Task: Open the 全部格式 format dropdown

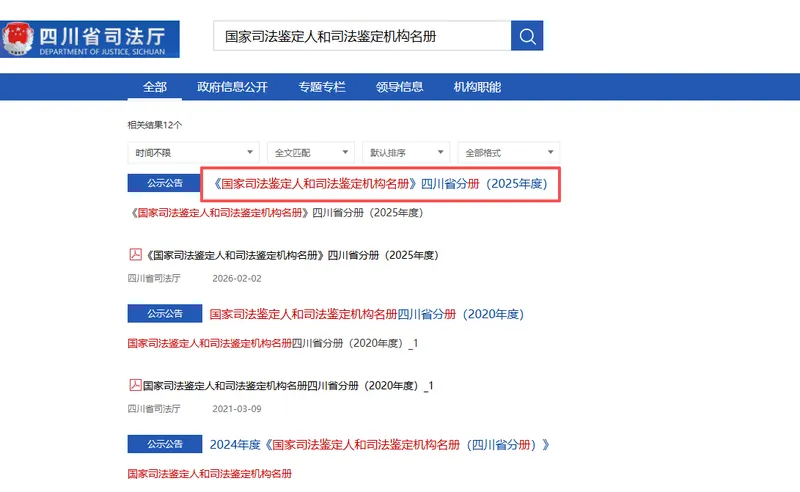Action: tap(509, 153)
